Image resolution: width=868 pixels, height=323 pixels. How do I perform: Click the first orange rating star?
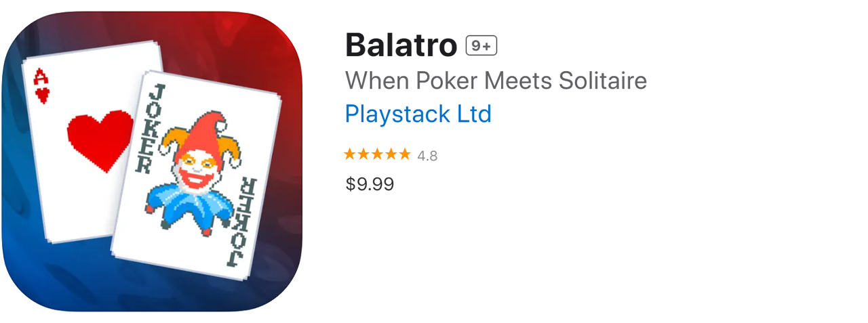[351, 154]
